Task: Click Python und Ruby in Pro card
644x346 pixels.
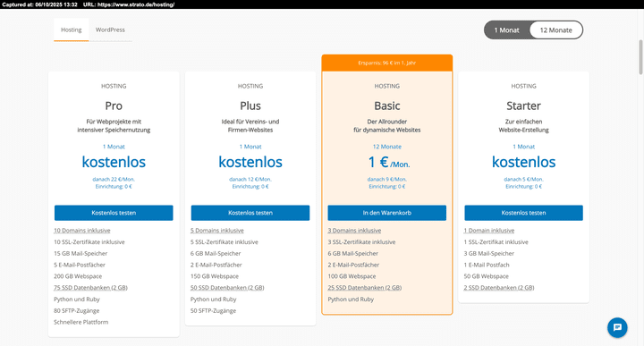Action: 77,300
